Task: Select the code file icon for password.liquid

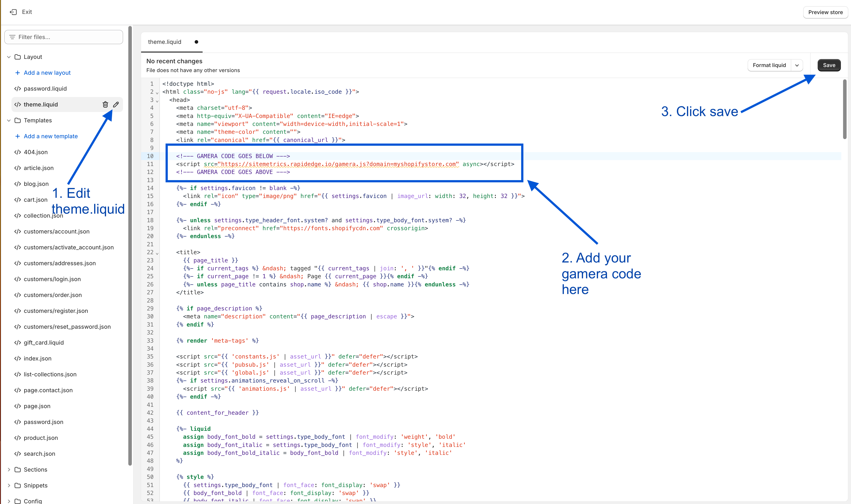Action: click(x=17, y=88)
